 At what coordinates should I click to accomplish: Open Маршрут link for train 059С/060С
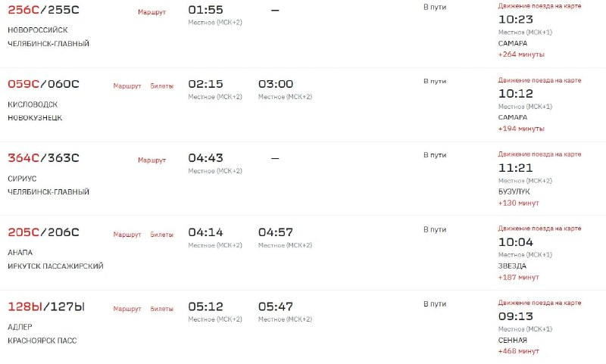127,86
